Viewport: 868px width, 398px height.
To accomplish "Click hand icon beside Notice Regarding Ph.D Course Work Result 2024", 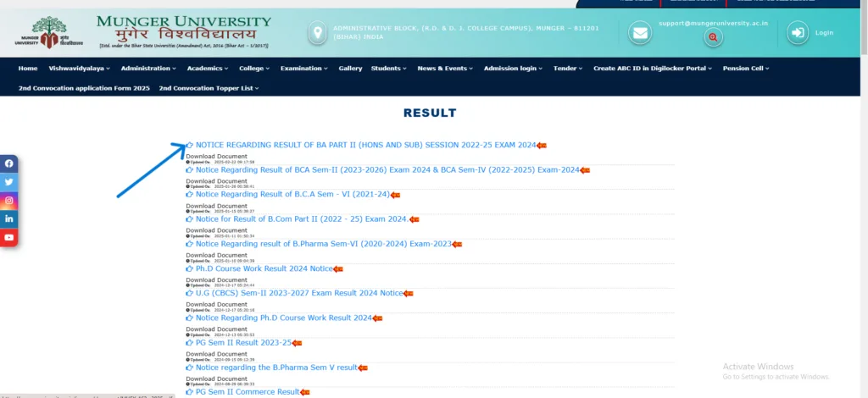I will pos(190,318).
